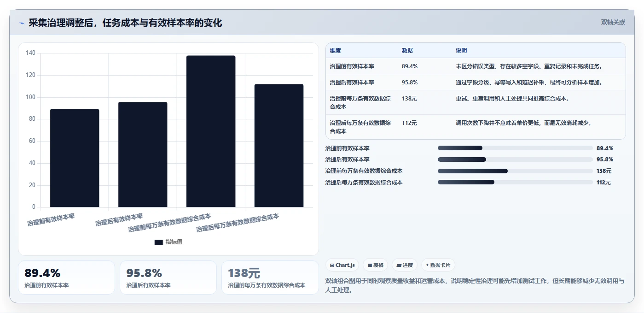The image size is (644, 313).
Task: Click the 进度 tag chip
Action: tap(405, 265)
